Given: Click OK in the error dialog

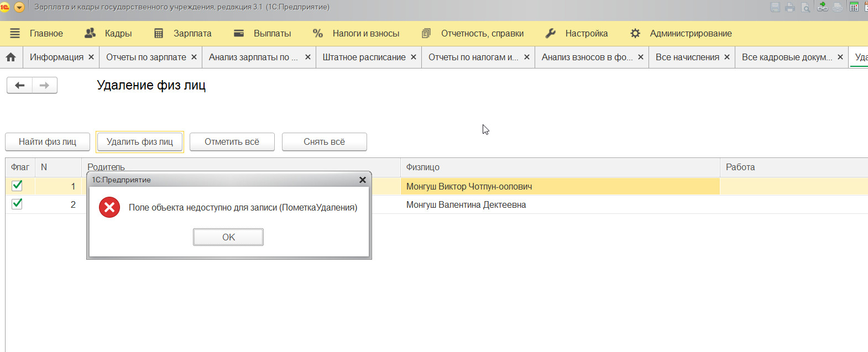Looking at the screenshot, I should pos(228,237).
